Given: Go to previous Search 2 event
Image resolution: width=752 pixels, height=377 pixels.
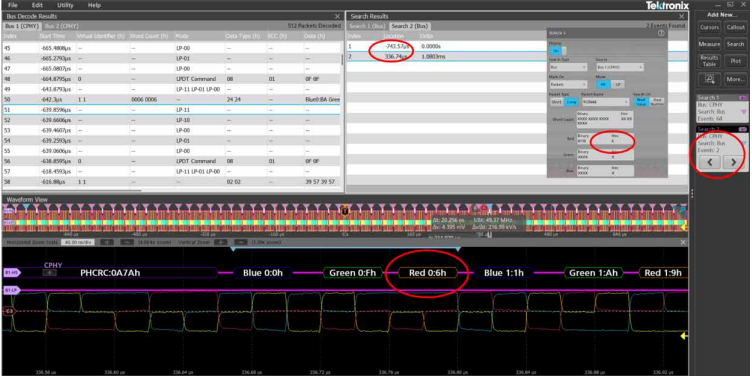Looking at the screenshot, I should click(x=710, y=162).
